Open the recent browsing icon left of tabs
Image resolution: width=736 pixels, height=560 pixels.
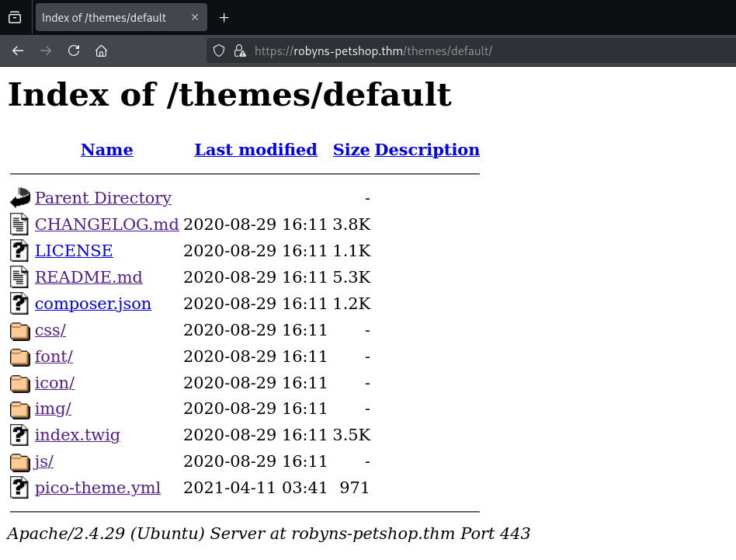pos(15,18)
